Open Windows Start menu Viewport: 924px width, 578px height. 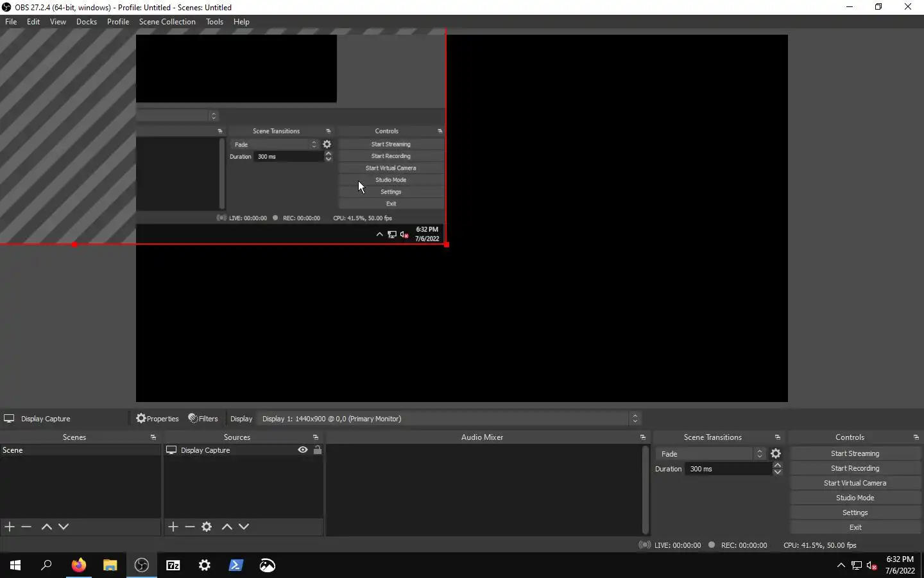click(x=15, y=565)
